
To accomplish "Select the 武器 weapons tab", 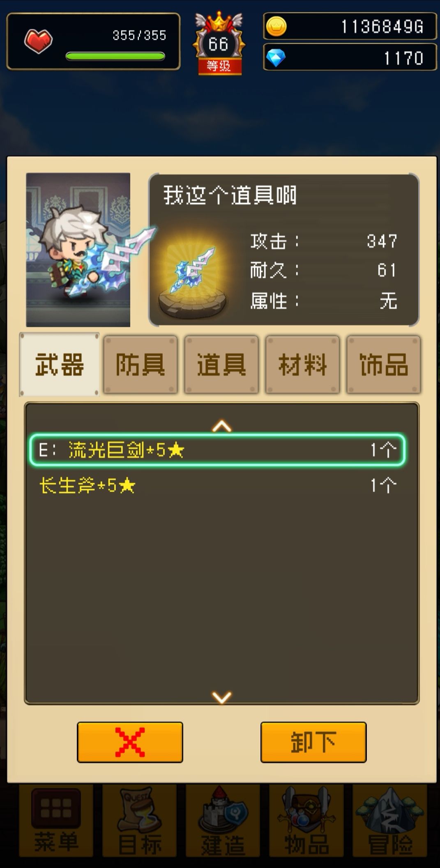I will pos(59,365).
